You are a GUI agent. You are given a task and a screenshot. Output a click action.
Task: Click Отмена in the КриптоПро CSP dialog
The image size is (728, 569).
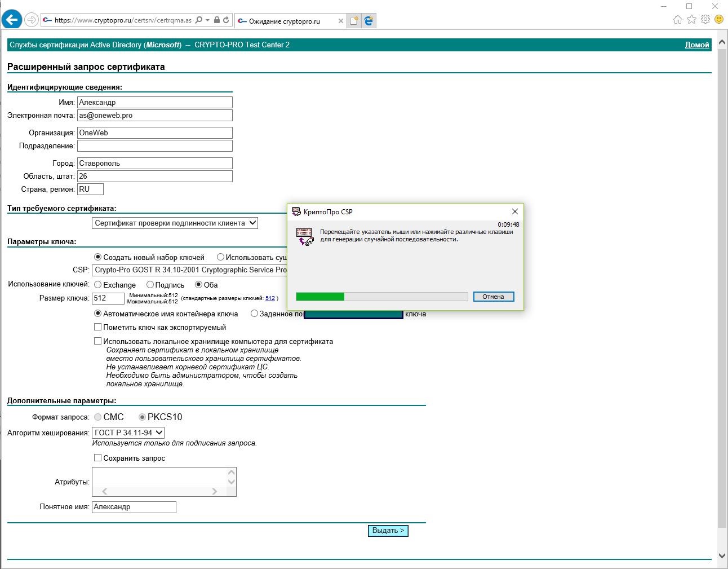(x=494, y=297)
